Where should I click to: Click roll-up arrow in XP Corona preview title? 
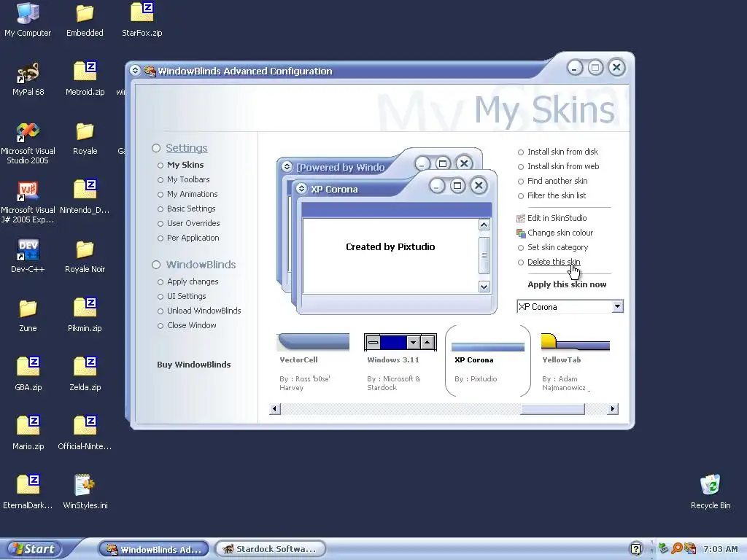point(301,189)
